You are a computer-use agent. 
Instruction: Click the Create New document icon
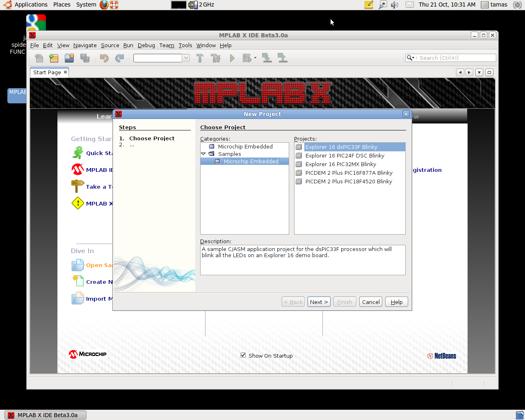pos(78,281)
